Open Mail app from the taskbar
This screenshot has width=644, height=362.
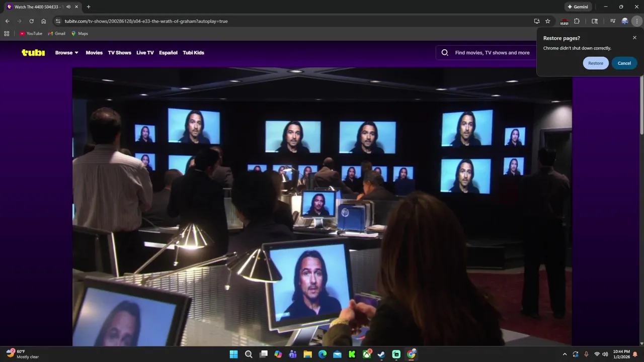pyautogui.click(x=337, y=354)
